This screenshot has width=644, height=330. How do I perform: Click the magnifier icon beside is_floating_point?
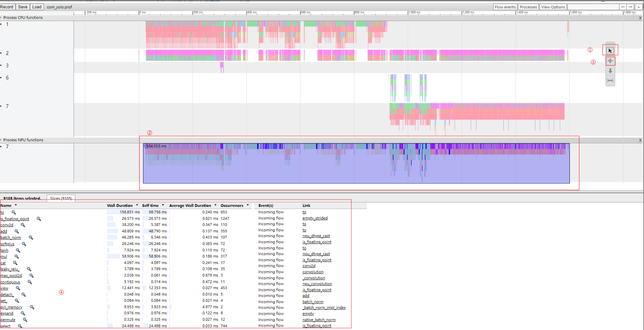point(39,219)
